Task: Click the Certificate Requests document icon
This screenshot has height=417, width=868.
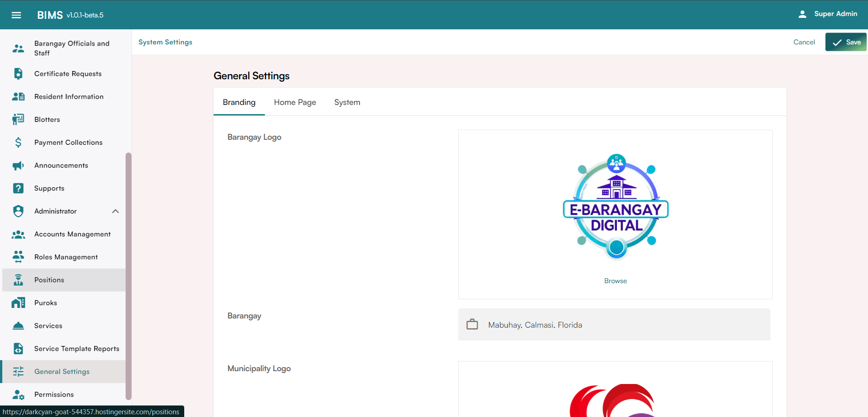Action: (x=18, y=74)
